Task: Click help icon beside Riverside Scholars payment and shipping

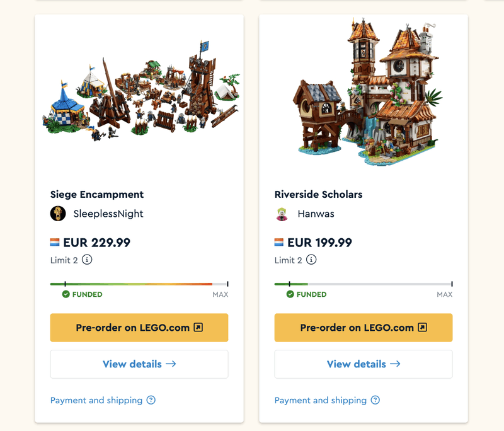Action: 375,400
